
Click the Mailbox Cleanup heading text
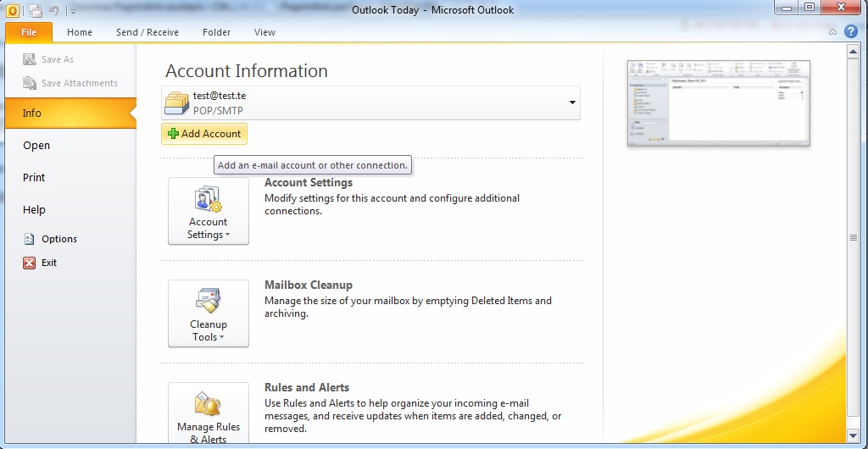(309, 285)
